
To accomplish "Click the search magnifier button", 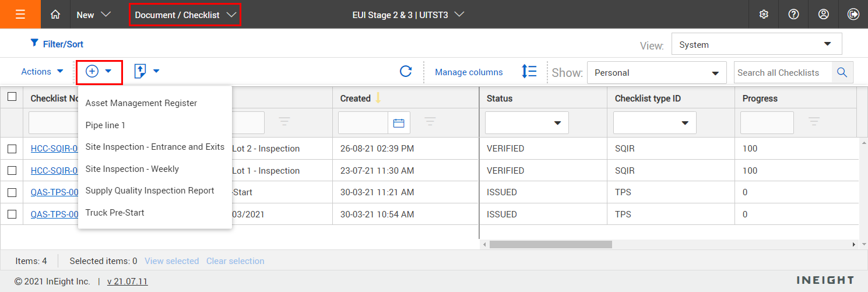I will coord(842,72).
